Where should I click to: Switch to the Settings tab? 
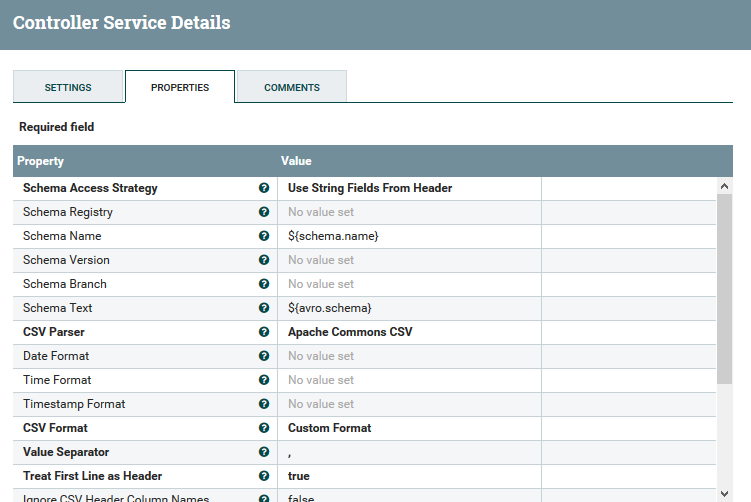pyautogui.click(x=68, y=87)
